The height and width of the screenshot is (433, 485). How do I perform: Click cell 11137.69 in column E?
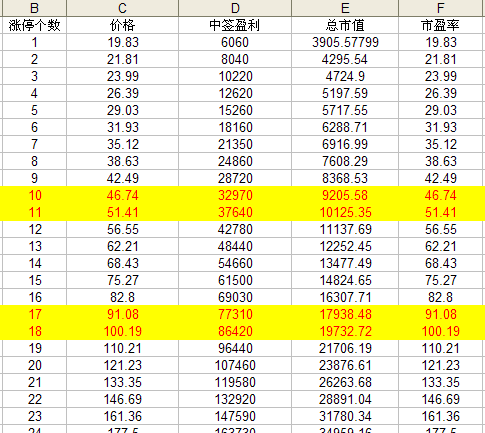(345, 229)
